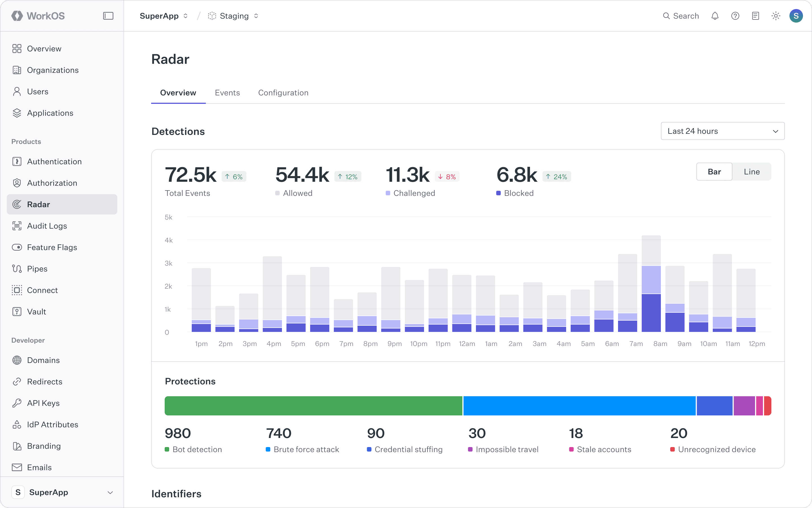This screenshot has width=812, height=508.
Task: Click the Domains globe icon
Action: click(17, 360)
